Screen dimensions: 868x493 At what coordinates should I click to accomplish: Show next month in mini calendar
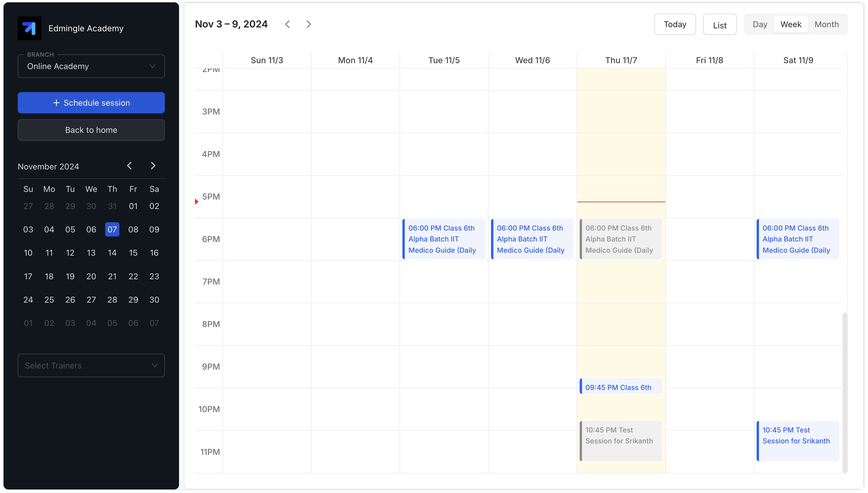coord(153,166)
